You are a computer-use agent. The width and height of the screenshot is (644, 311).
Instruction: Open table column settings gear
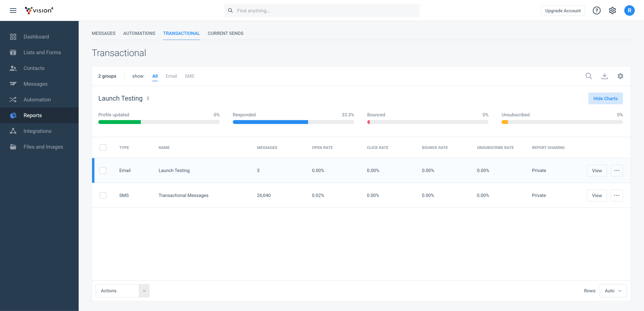tap(620, 76)
